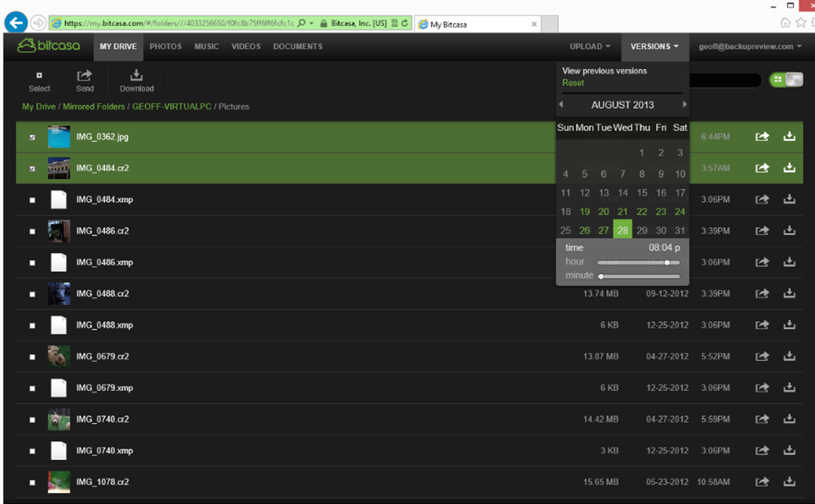Viewport: 815px width, 504px height.
Task: Click the Select icon in the toolbar
Action: click(39, 75)
